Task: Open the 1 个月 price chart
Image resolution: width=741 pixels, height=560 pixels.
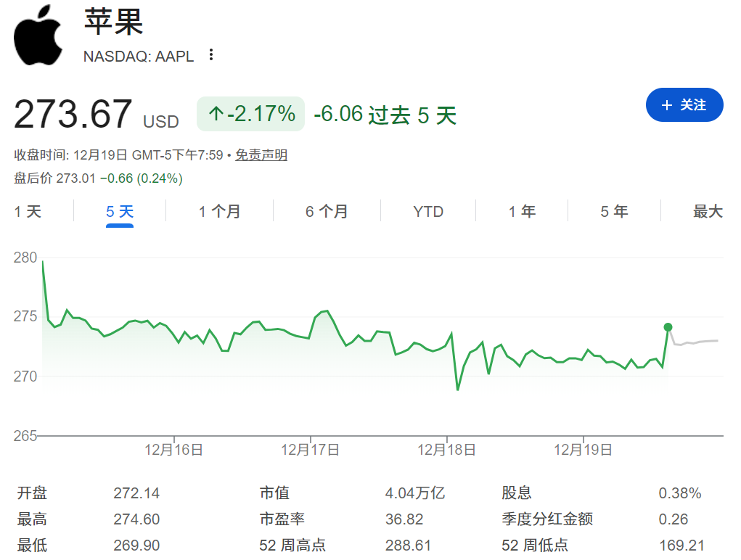Action: click(219, 211)
